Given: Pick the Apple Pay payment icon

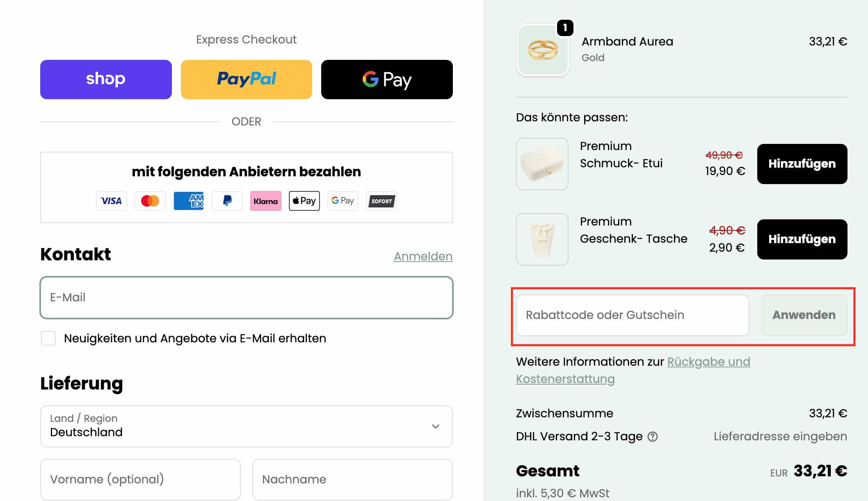Looking at the screenshot, I should [x=304, y=201].
